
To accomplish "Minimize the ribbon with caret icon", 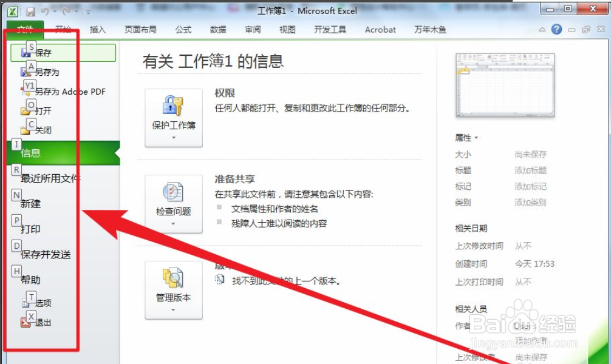I will coord(542,30).
